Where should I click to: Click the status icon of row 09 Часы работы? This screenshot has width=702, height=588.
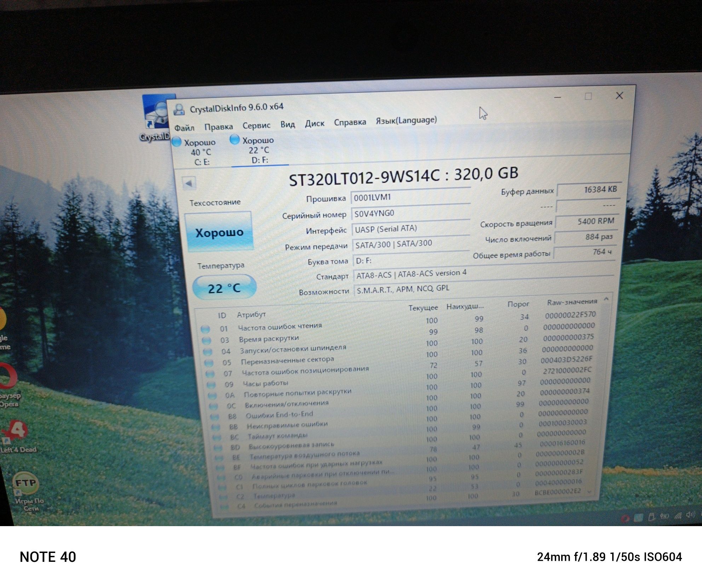click(212, 385)
